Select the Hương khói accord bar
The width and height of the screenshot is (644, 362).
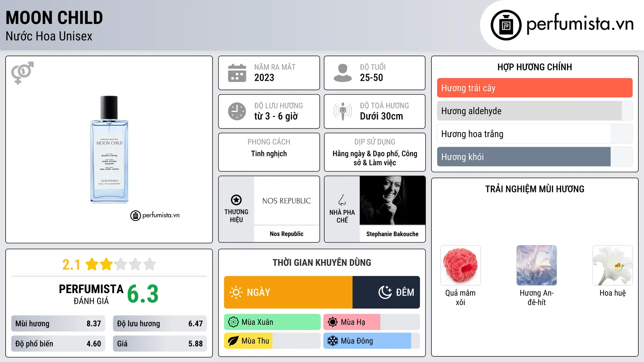coord(535,157)
